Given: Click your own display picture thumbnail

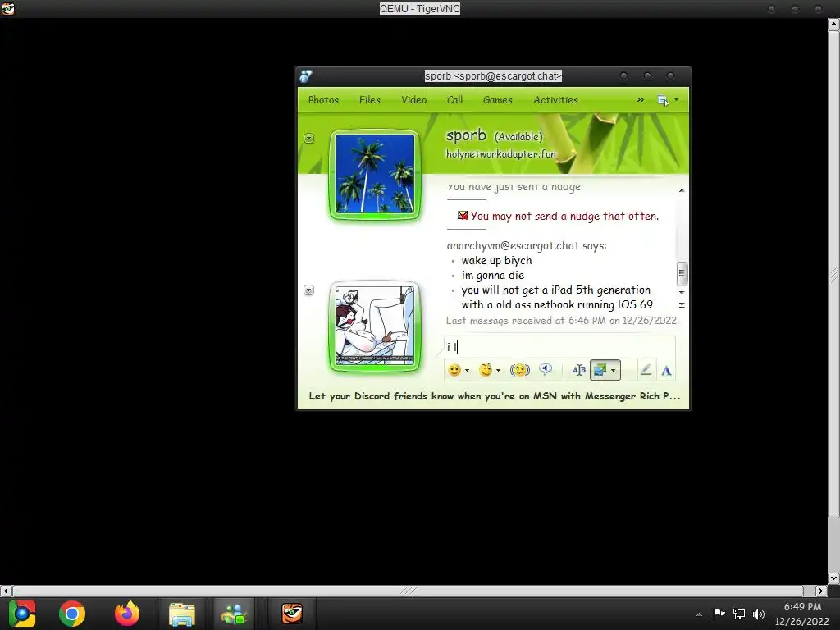Looking at the screenshot, I should click(x=374, y=325).
